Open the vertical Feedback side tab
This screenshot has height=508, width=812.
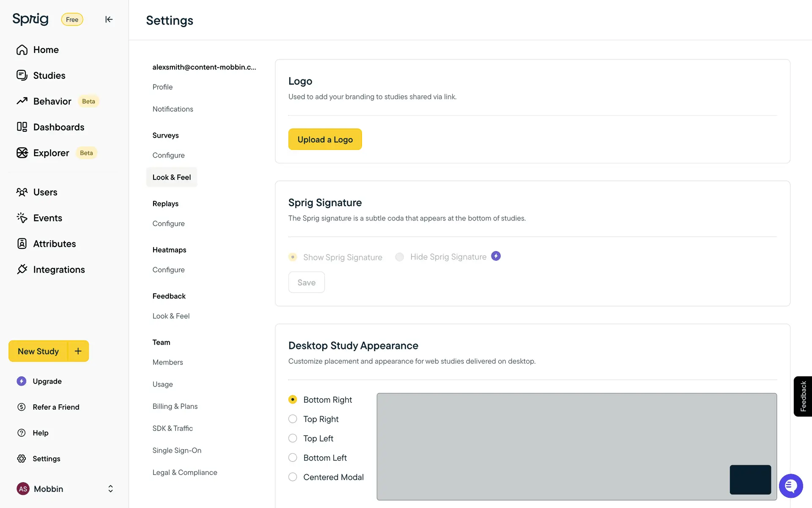(803, 396)
